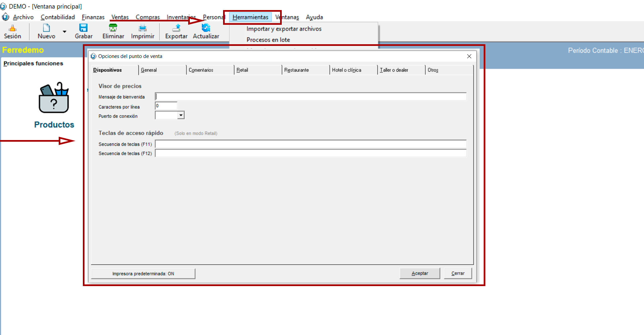Open the Hotel o clínica tab
The height and width of the screenshot is (335, 644).
pos(346,70)
